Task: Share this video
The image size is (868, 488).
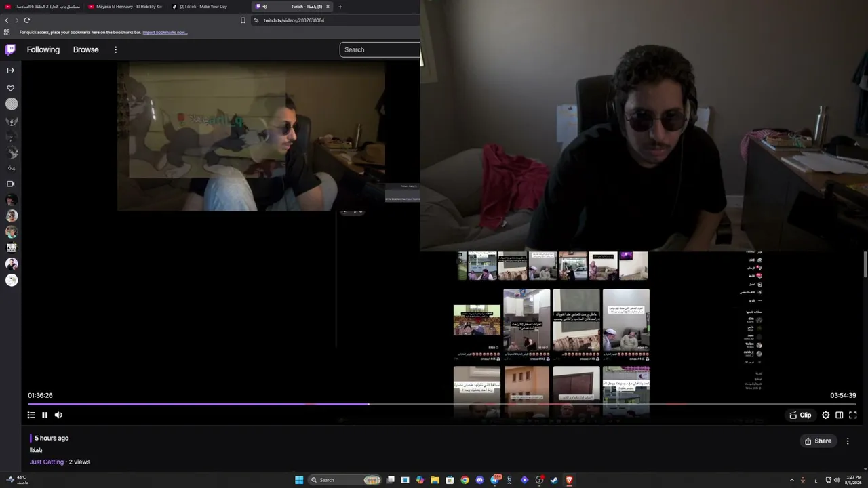Action: click(x=818, y=441)
